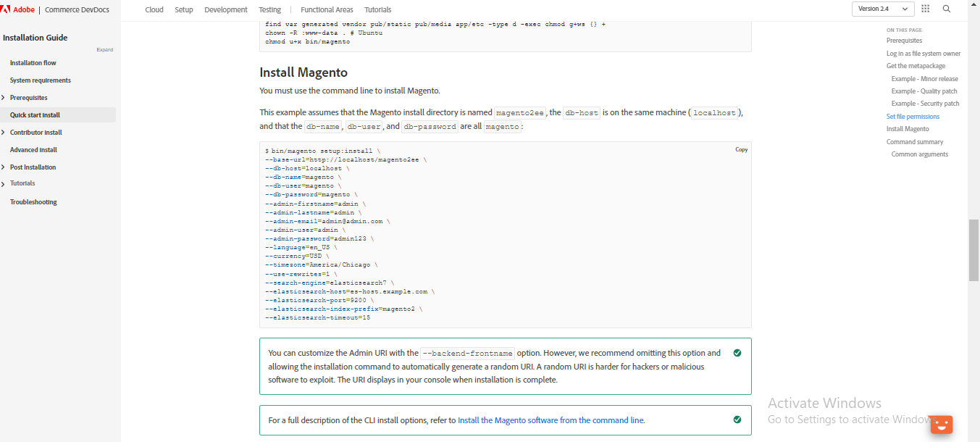Open the Troubleshooting guide

pyautogui.click(x=33, y=201)
